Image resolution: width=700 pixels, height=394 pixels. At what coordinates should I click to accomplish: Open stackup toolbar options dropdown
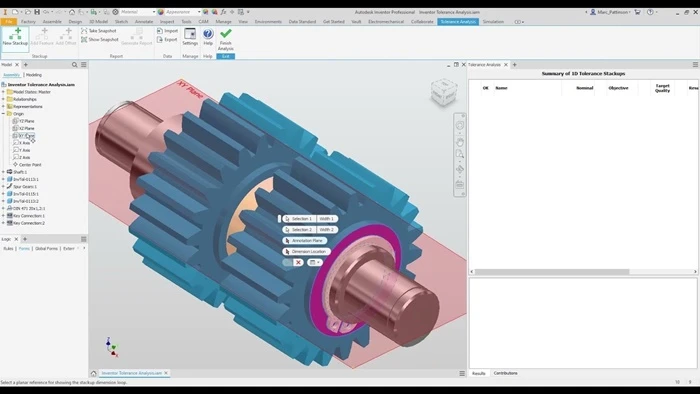315,262
